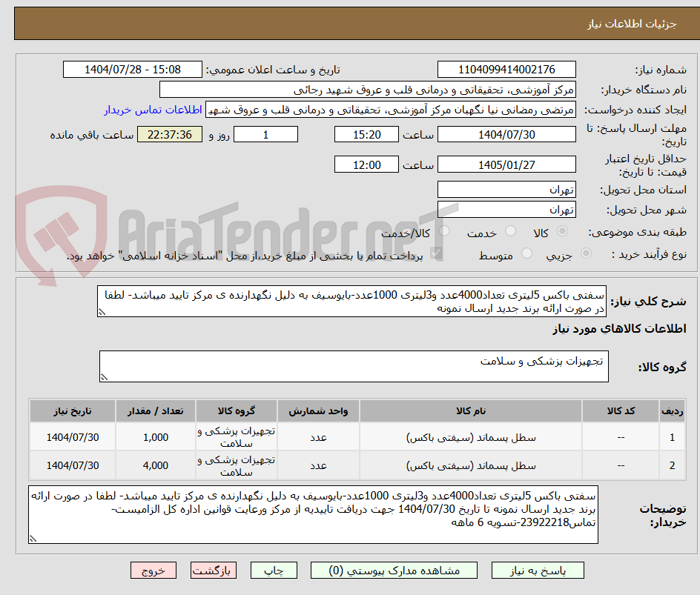Select the جزیی purchase type option
Image resolution: width=700 pixels, height=595 pixels.
click(x=585, y=252)
